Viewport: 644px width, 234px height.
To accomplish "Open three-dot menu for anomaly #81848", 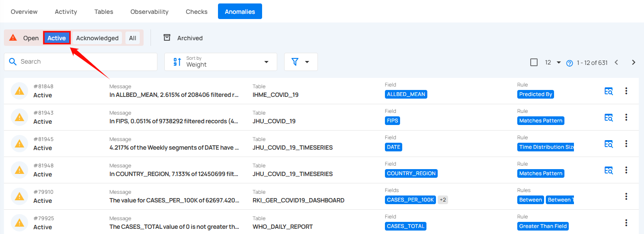I will (626, 91).
